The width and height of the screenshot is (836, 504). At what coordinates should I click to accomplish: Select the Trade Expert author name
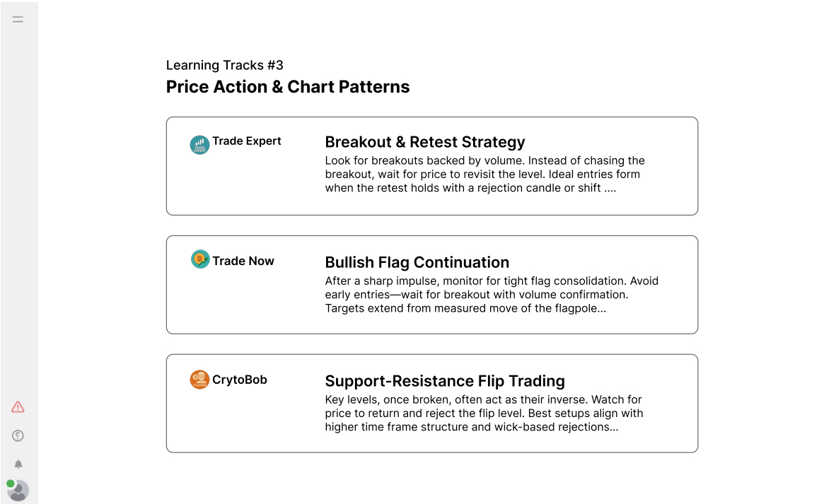[x=246, y=141]
